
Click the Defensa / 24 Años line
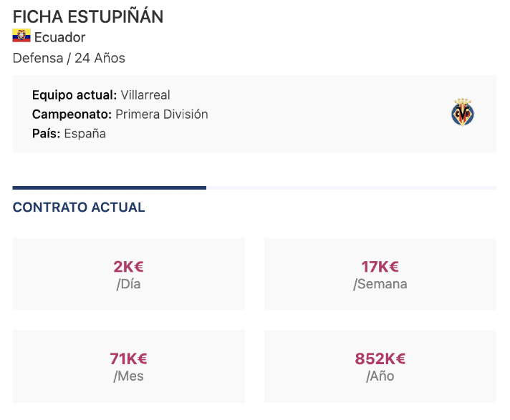[69, 58]
